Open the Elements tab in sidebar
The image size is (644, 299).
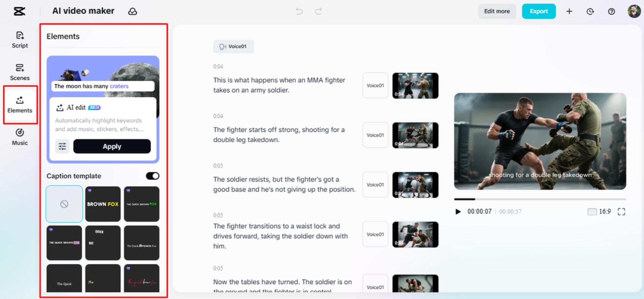click(x=20, y=105)
